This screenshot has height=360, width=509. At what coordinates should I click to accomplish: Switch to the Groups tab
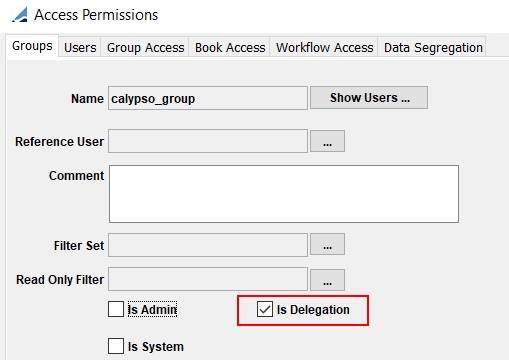click(32, 46)
